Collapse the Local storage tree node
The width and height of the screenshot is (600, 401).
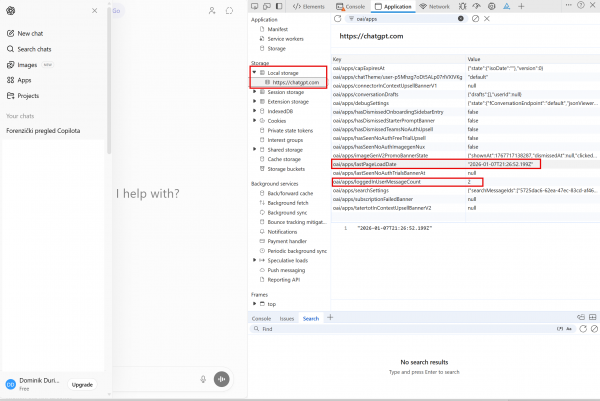[254, 73]
